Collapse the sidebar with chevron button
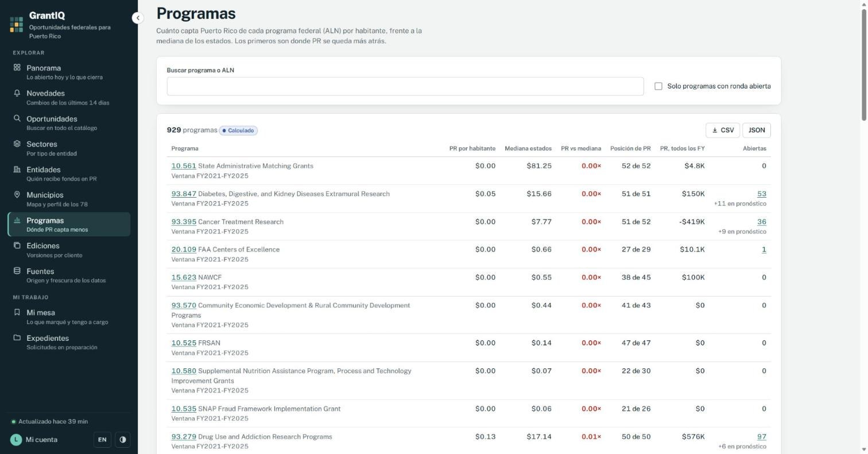Viewport: 868px width, 454px height. (x=138, y=18)
